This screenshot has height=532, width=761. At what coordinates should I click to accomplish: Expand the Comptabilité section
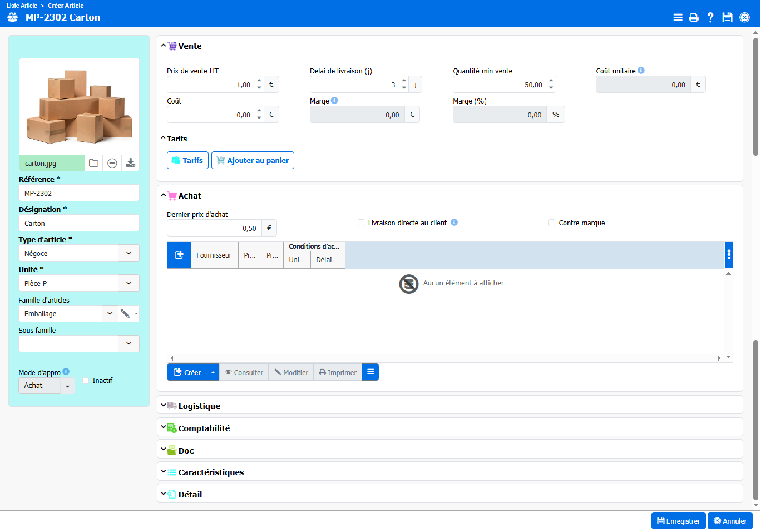pos(204,428)
